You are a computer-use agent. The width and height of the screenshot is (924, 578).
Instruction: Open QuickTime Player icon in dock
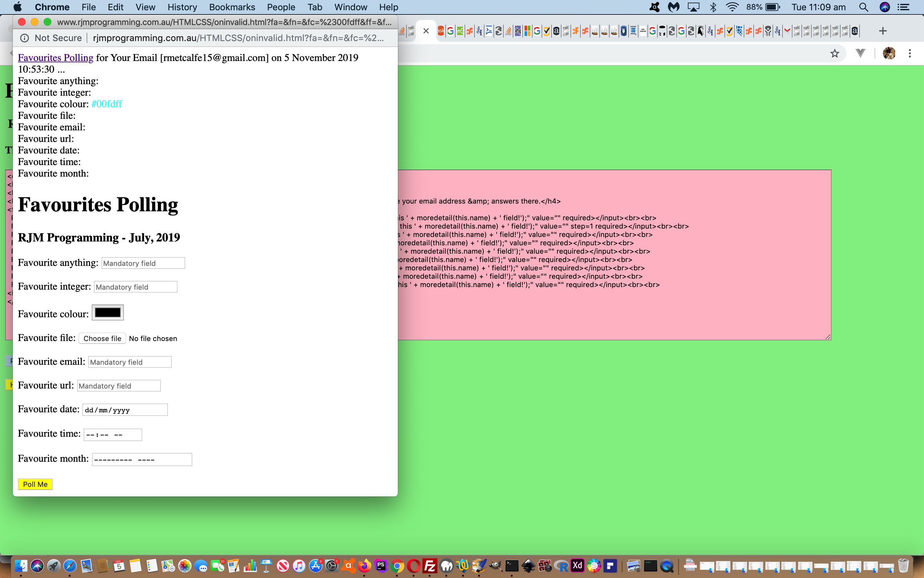click(x=667, y=566)
